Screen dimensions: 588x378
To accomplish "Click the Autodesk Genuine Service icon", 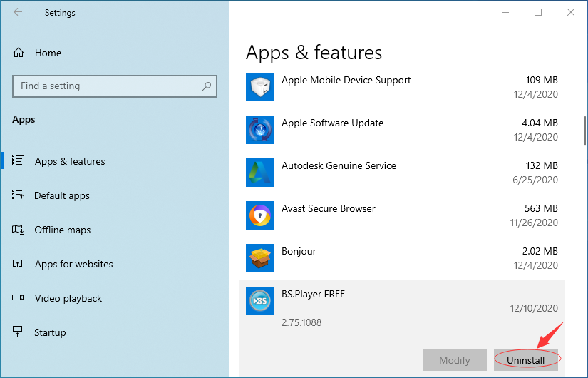I will click(x=260, y=173).
